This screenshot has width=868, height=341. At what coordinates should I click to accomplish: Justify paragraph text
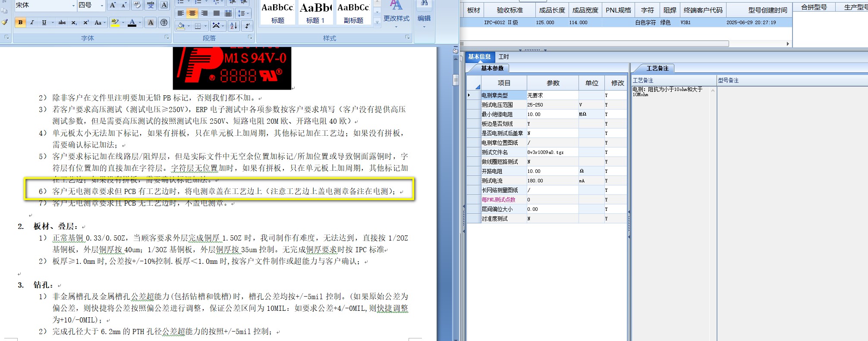point(217,13)
